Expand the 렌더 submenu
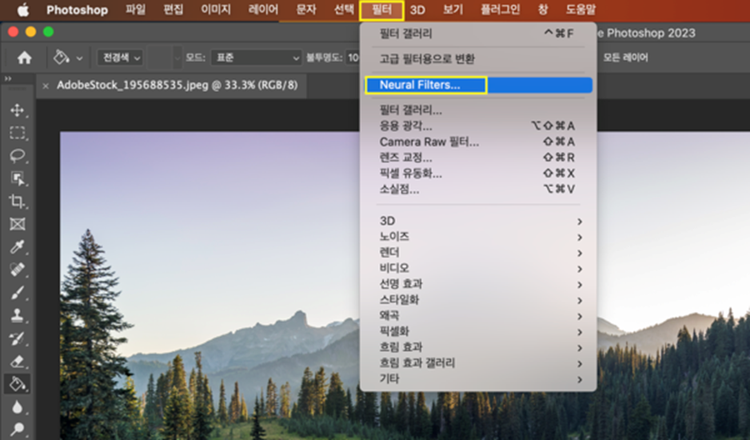Screen dimensions: 750x440 point(478,253)
